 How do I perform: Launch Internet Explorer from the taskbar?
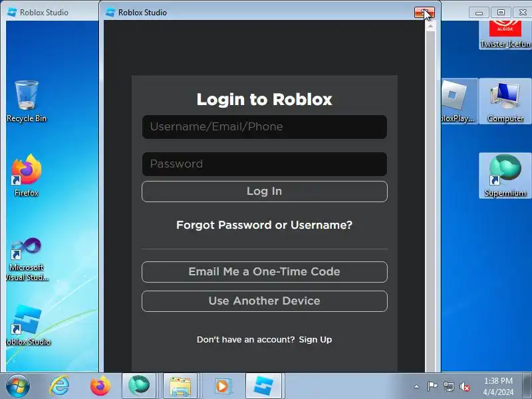tap(59, 386)
